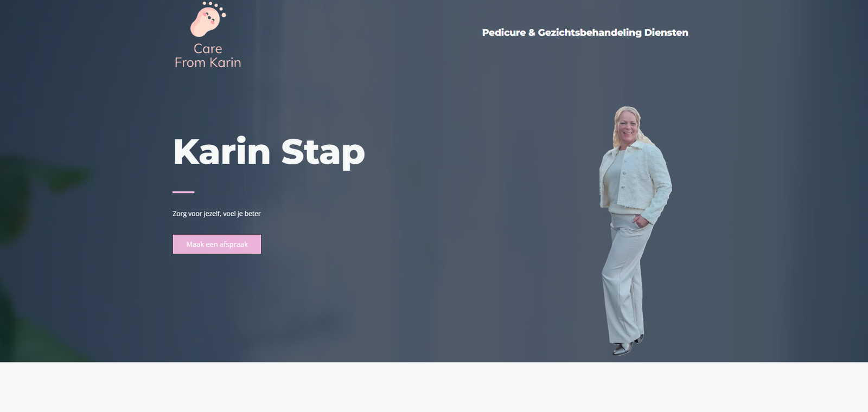The width and height of the screenshot is (868, 412).
Task: Click the word "Care" in logo
Action: (208, 49)
